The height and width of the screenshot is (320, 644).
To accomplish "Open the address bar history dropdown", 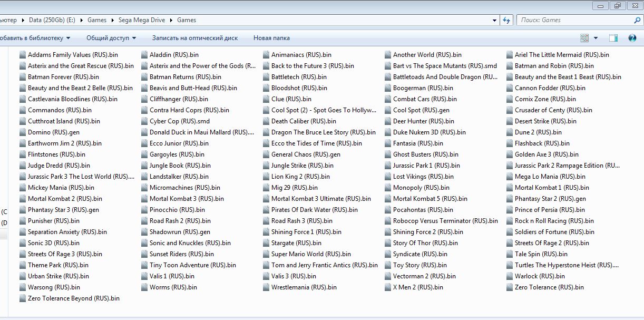I will [495, 20].
